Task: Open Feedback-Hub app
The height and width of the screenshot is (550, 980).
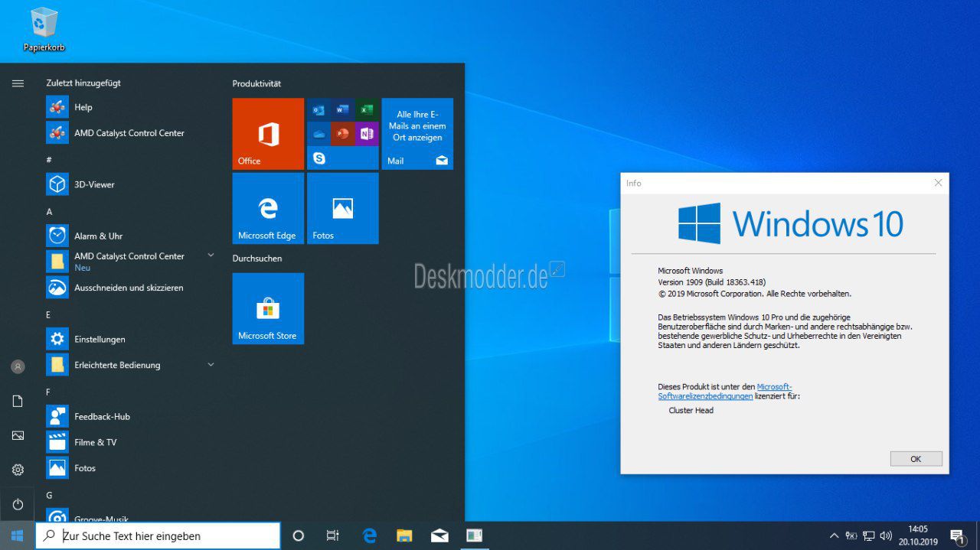Action: (130, 416)
